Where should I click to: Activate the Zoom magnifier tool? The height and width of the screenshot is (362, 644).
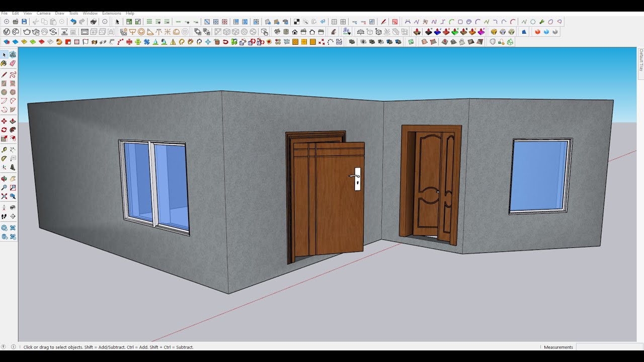pos(4,188)
